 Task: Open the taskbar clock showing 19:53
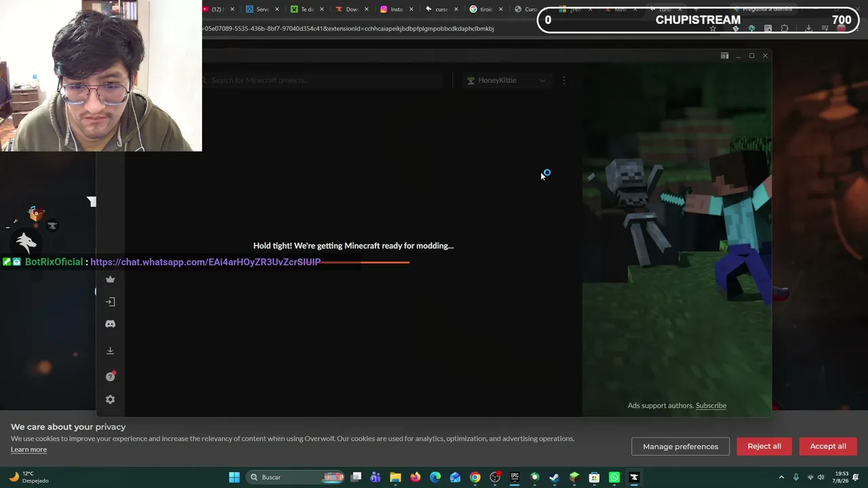[x=841, y=477]
